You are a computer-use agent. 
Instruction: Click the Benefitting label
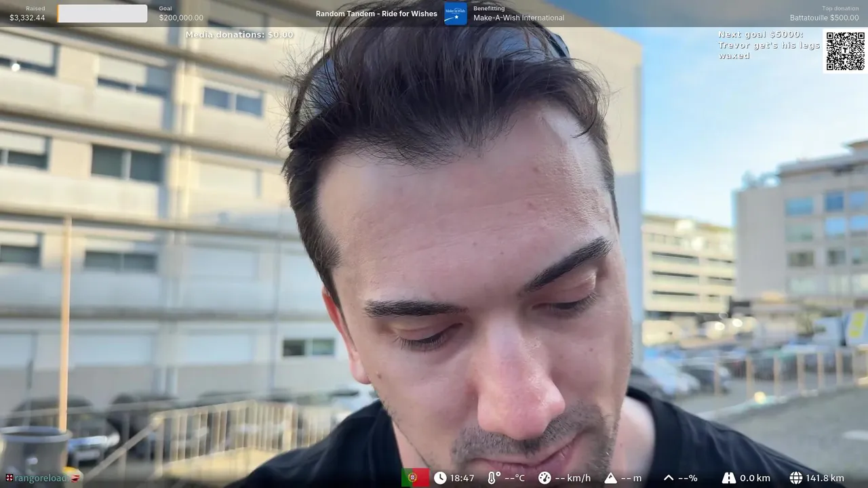[489, 8]
